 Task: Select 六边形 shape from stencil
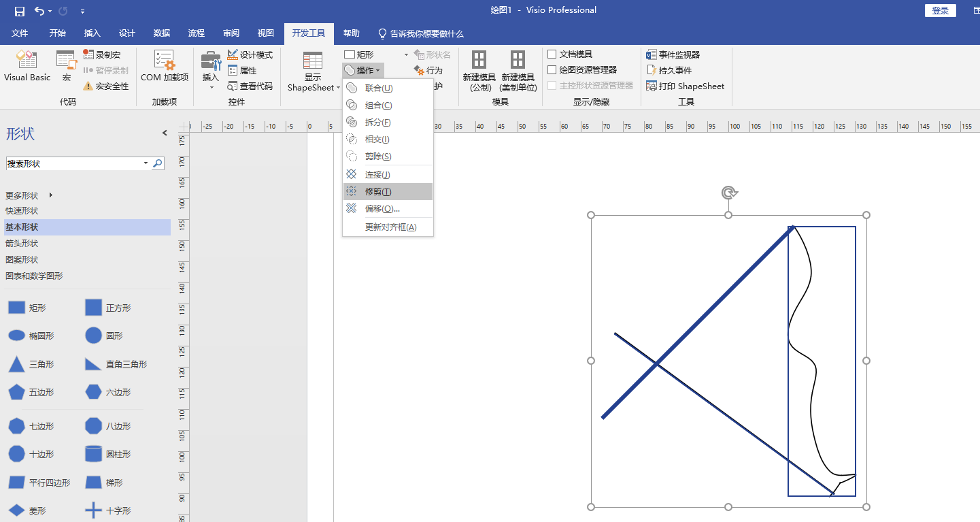[107, 392]
